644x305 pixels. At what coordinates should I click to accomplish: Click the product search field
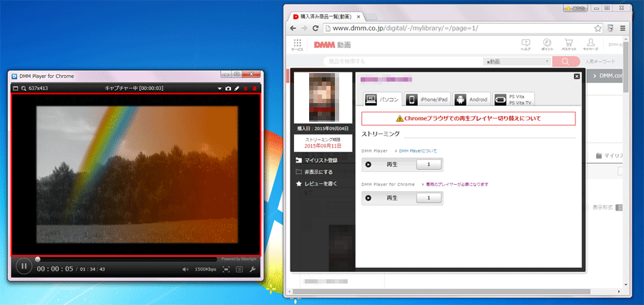[x=402, y=62]
